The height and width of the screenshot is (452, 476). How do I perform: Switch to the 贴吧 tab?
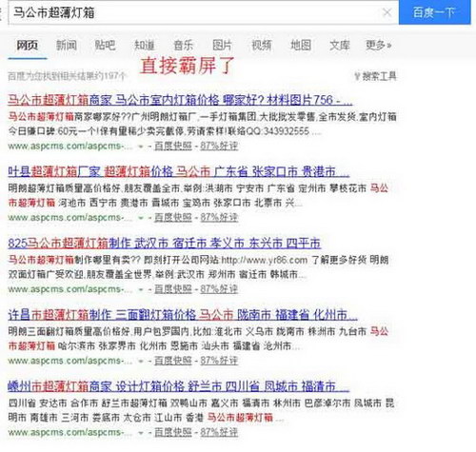coord(105,45)
